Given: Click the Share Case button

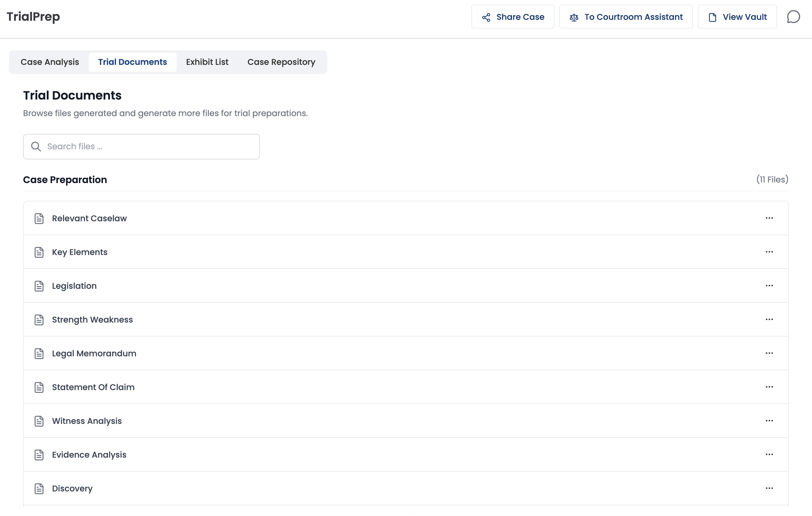Looking at the screenshot, I should point(513,17).
